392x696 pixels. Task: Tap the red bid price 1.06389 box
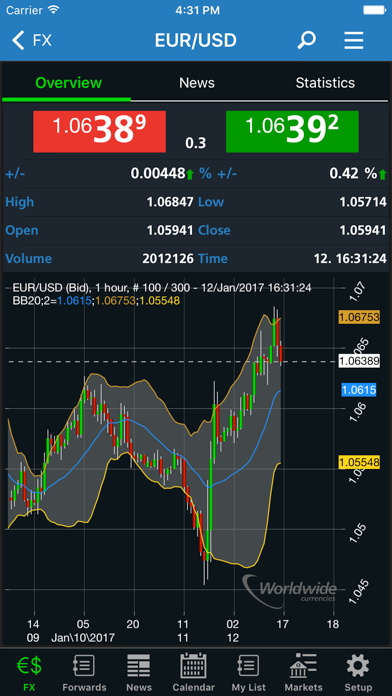coord(99,131)
